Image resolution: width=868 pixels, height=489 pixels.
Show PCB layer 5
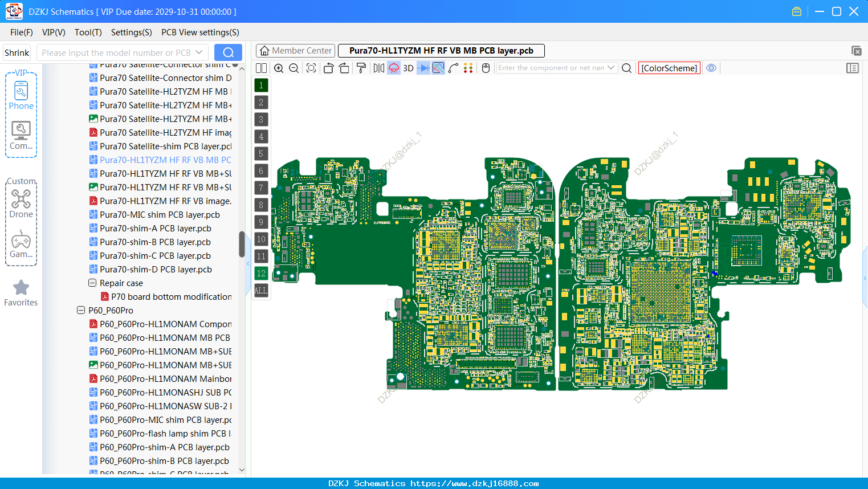(261, 154)
